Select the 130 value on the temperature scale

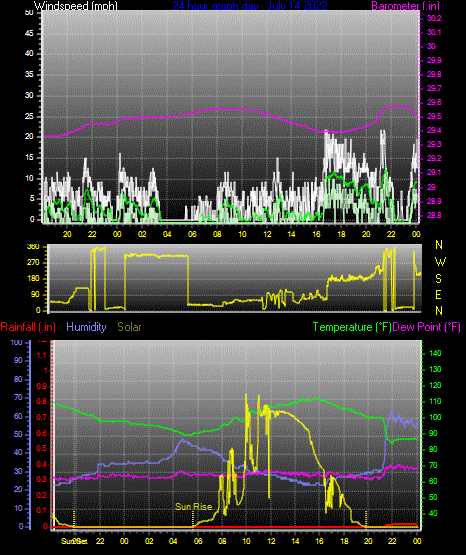435,369
